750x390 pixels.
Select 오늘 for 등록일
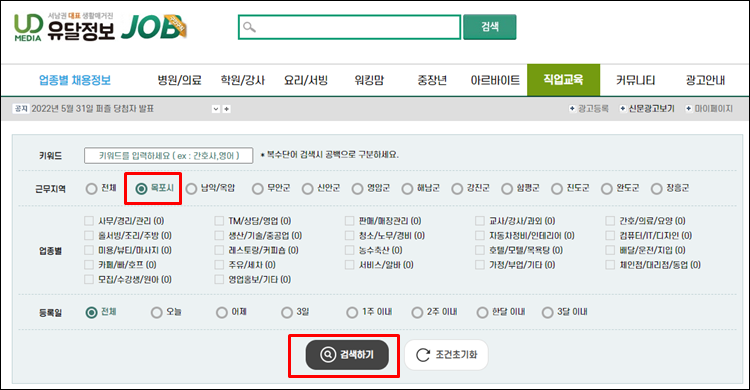pyautogui.click(x=156, y=312)
